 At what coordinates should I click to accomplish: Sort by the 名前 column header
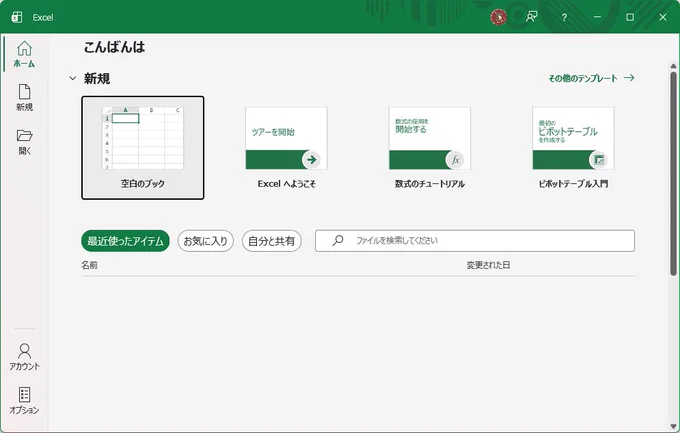pyautogui.click(x=89, y=265)
